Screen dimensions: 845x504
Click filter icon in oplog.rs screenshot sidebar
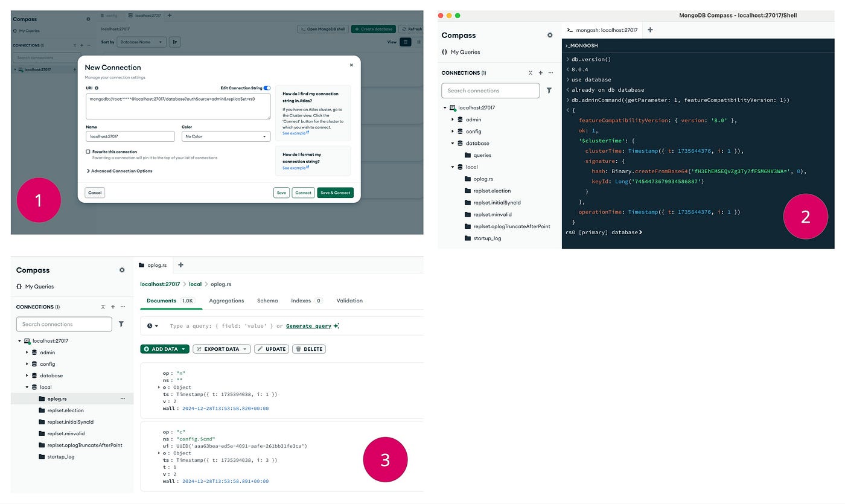click(121, 324)
